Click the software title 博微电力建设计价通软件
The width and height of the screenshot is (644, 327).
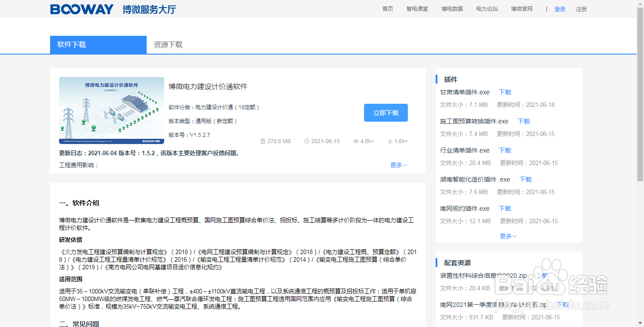(208, 87)
